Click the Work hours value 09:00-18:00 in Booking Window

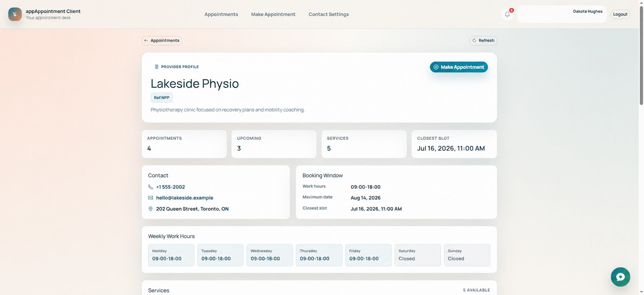[366, 187]
